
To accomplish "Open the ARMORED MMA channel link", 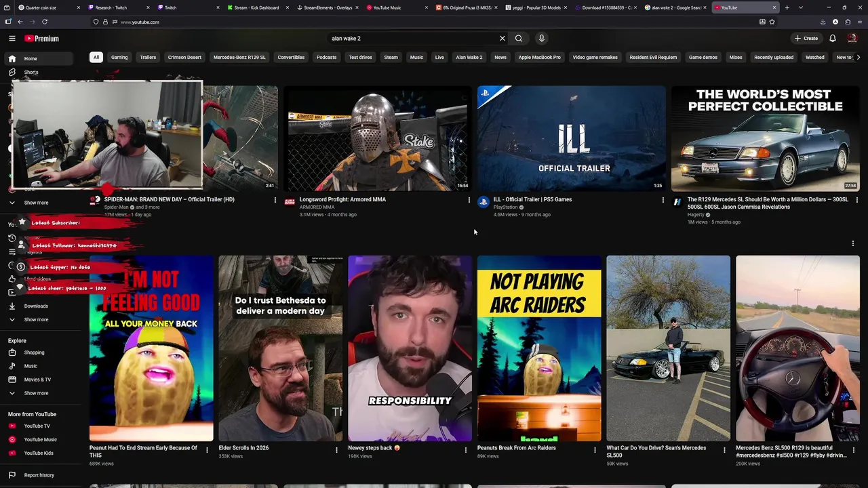I will [317, 207].
